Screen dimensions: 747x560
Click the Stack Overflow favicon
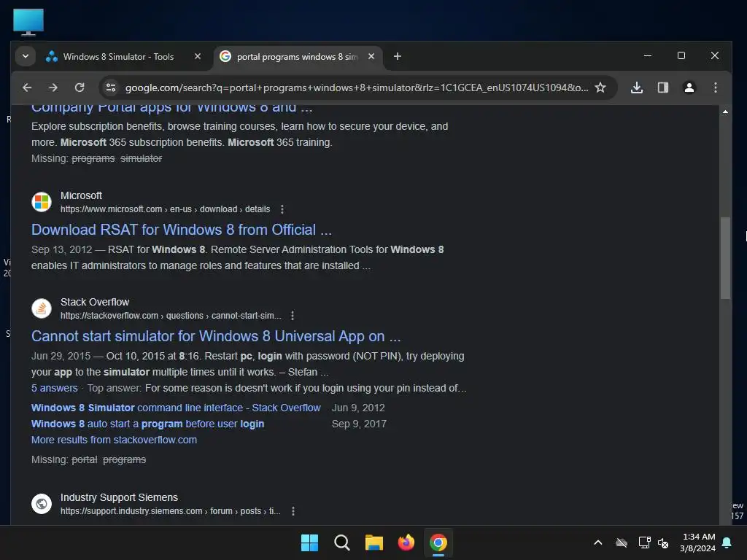(x=42, y=308)
